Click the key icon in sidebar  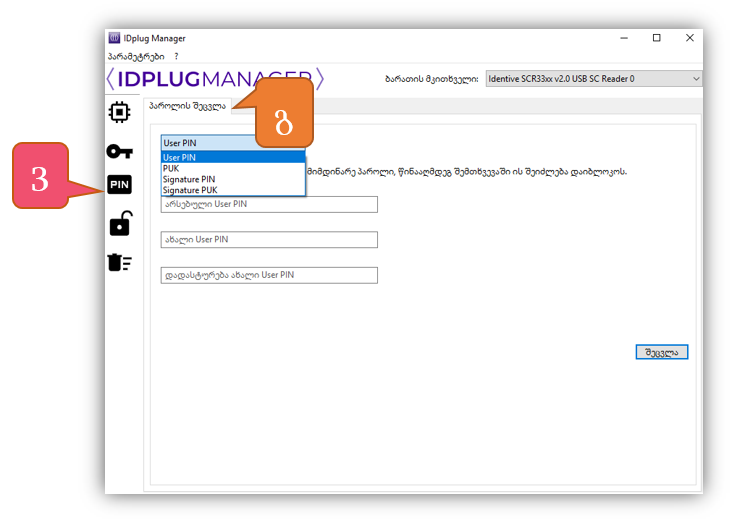(119, 151)
